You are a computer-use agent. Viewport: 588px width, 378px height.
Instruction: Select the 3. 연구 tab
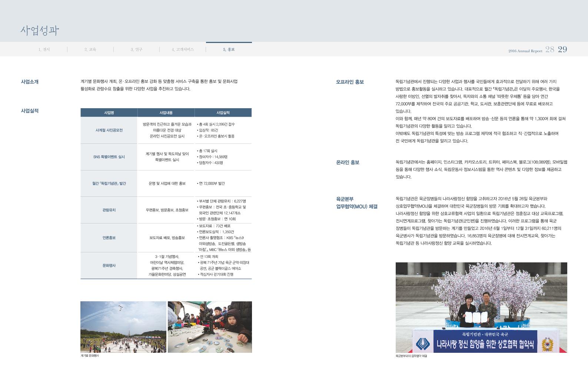[136, 49]
